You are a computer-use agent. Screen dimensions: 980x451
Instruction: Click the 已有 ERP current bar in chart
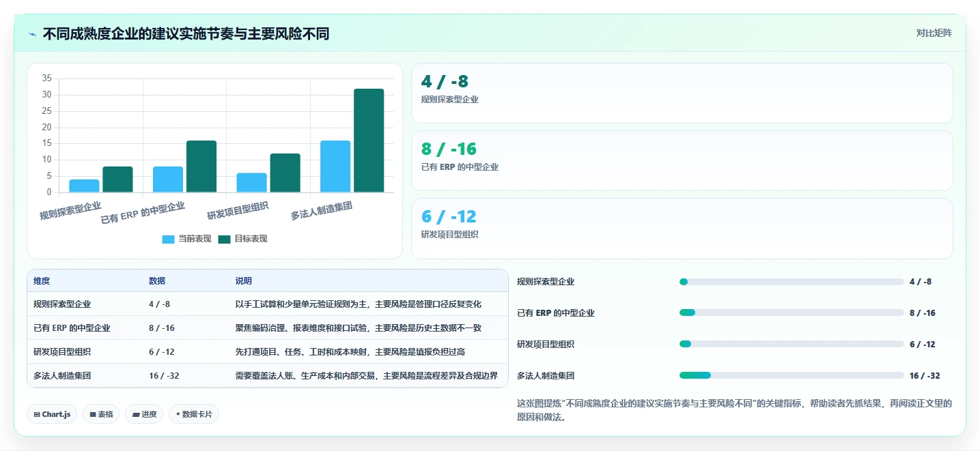168,179
